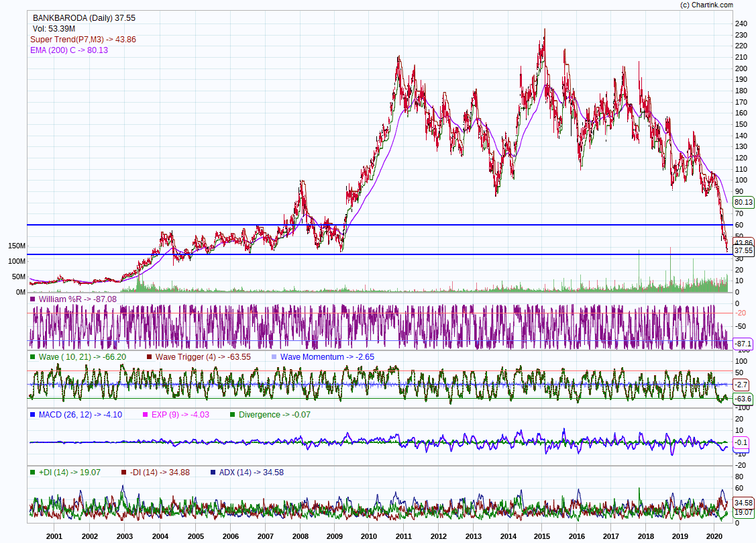Click the Wave Momentum legend square

[274, 357]
